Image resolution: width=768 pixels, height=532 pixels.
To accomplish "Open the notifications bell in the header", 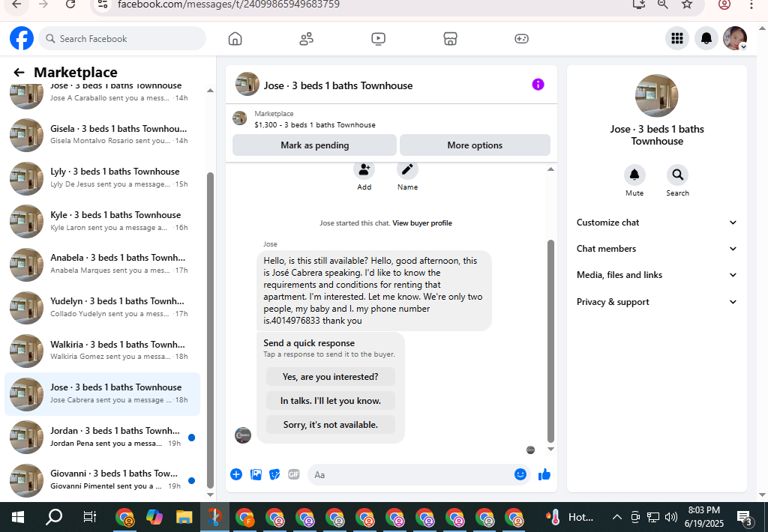I will tap(706, 38).
